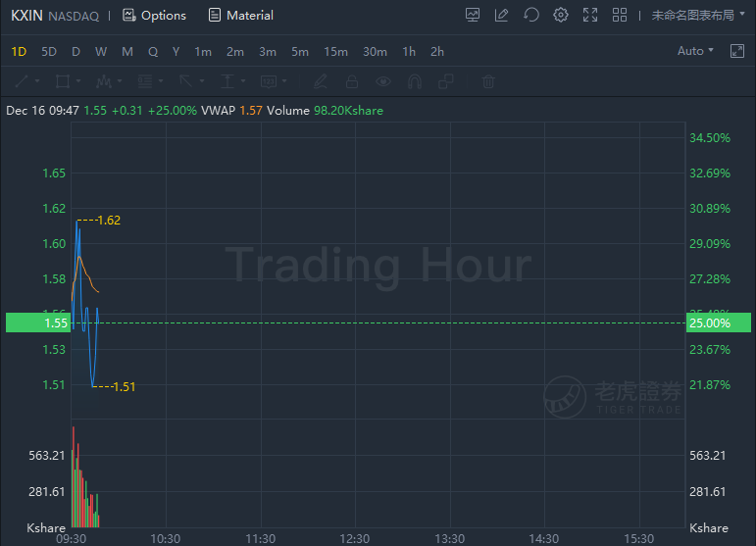Open the Options chain view

pos(154,16)
